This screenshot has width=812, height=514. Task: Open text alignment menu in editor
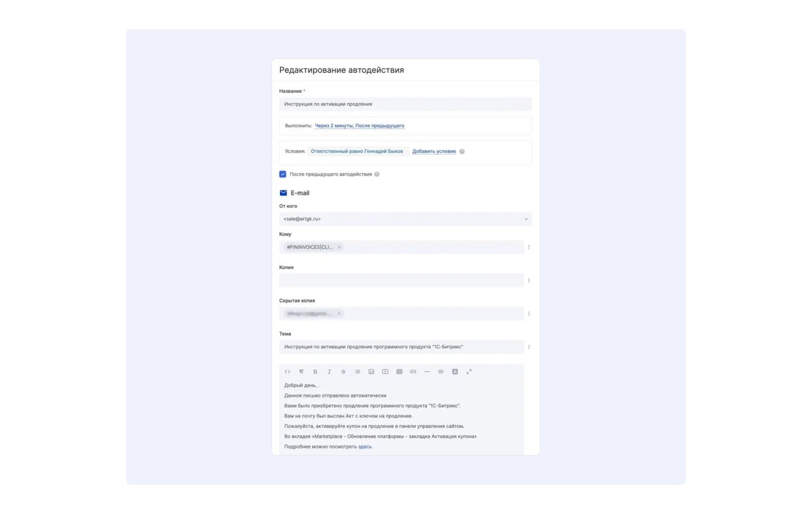(441, 372)
